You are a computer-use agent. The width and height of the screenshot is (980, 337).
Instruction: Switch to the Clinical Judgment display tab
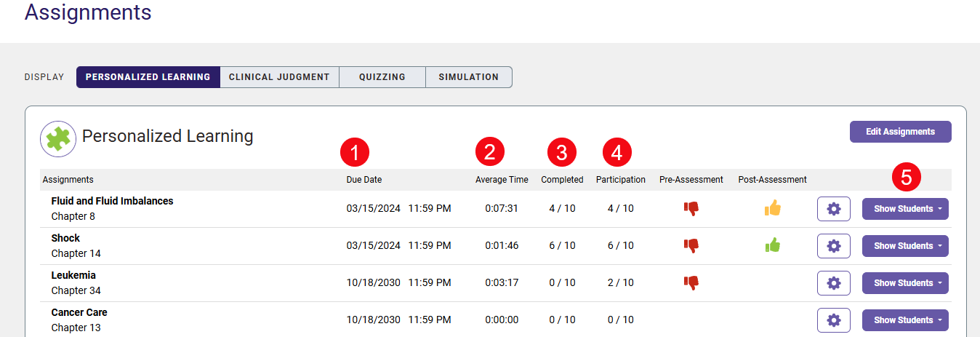[280, 77]
